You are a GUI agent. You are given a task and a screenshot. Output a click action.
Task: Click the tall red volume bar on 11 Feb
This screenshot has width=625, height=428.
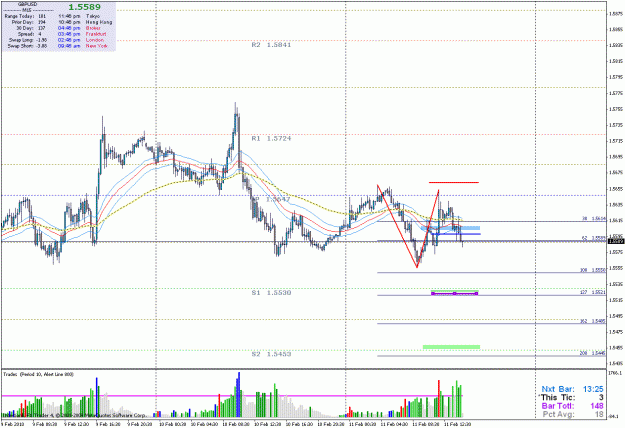(x=439, y=399)
